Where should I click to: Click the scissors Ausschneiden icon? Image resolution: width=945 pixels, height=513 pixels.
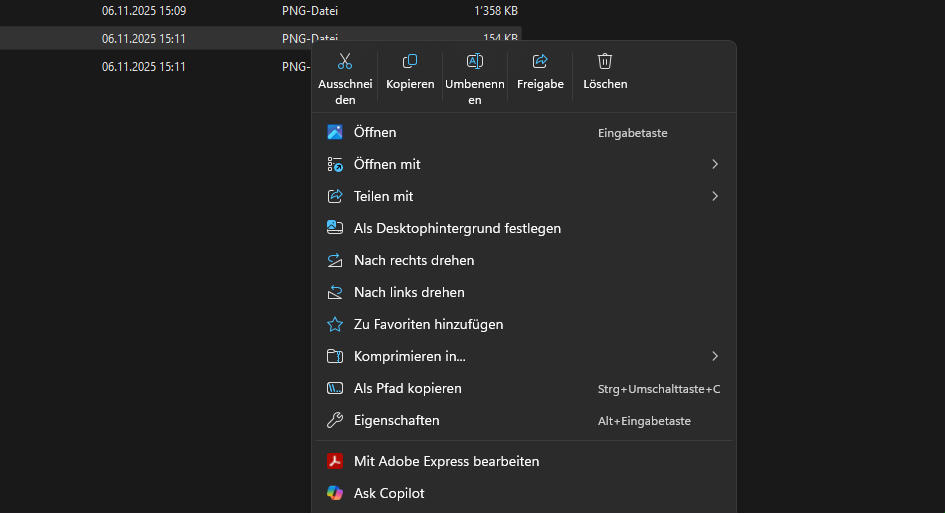[x=345, y=61]
